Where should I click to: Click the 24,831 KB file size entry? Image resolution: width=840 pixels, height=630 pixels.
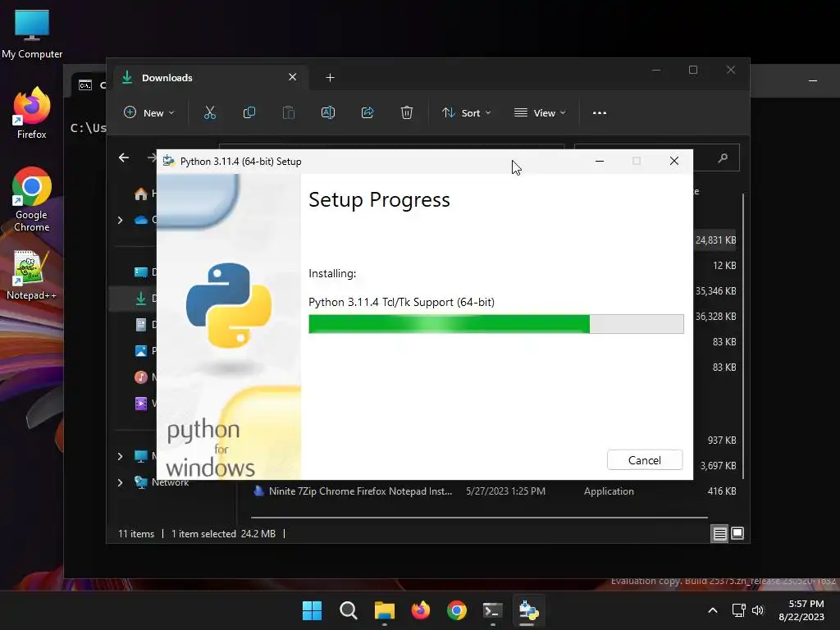pos(715,240)
